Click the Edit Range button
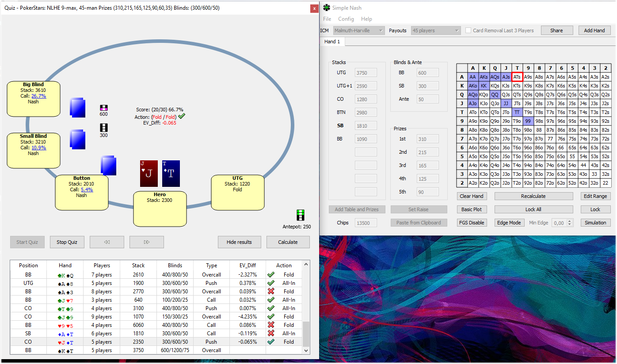The image size is (617, 364). click(x=596, y=196)
